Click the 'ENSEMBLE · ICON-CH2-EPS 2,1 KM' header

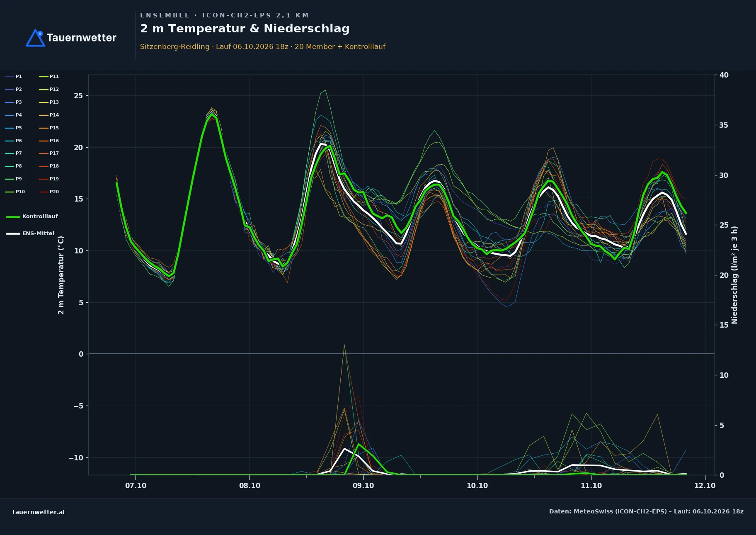pyautogui.click(x=224, y=15)
